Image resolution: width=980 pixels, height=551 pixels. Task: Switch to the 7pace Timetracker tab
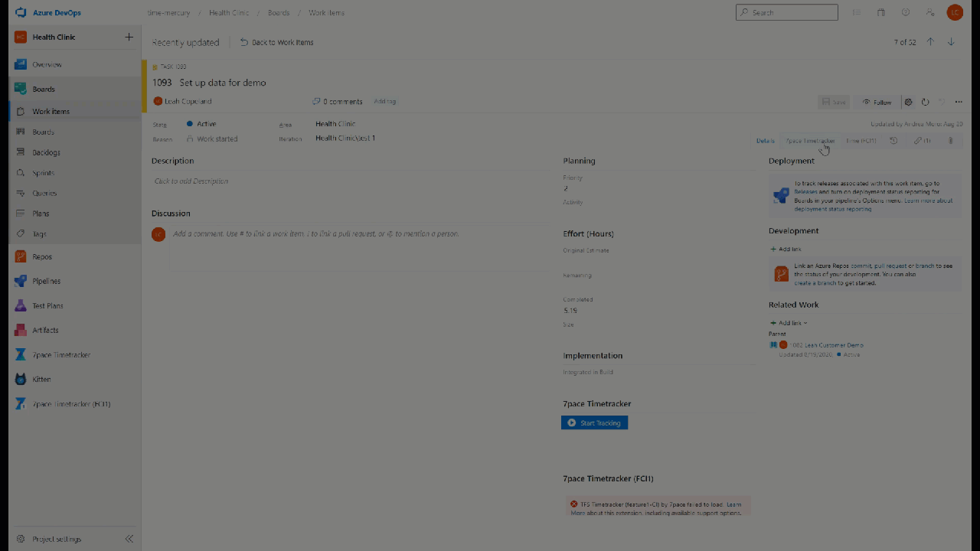click(810, 141)
